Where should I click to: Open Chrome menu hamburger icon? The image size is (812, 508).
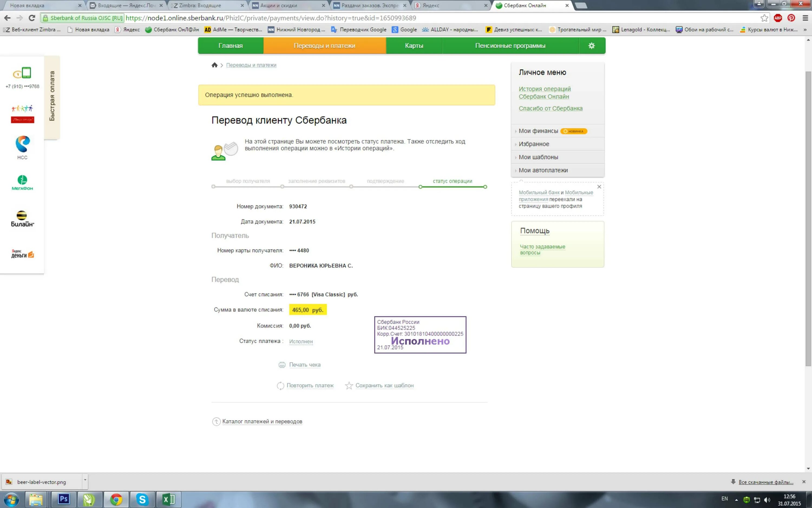(805, 18)
